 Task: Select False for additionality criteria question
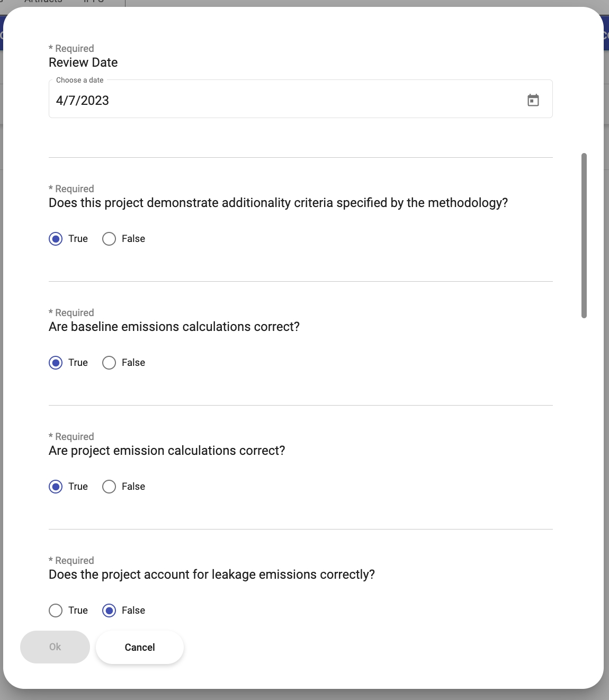pyautogui.click(x=109, y=239)
